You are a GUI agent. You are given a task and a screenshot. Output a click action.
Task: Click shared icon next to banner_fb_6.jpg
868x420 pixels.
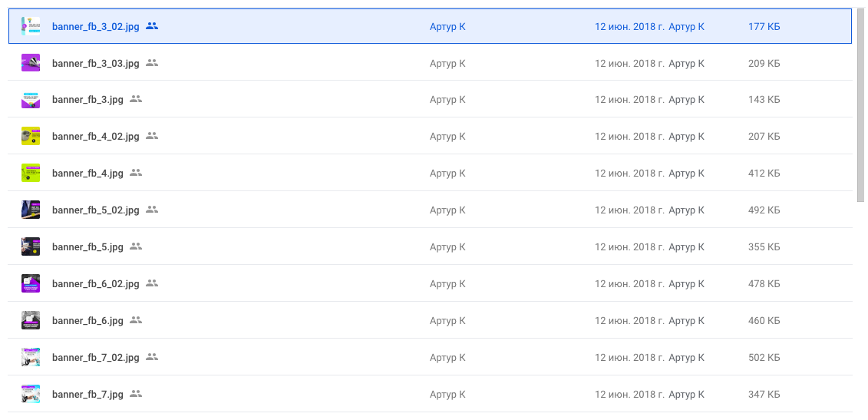pos(136,320)
